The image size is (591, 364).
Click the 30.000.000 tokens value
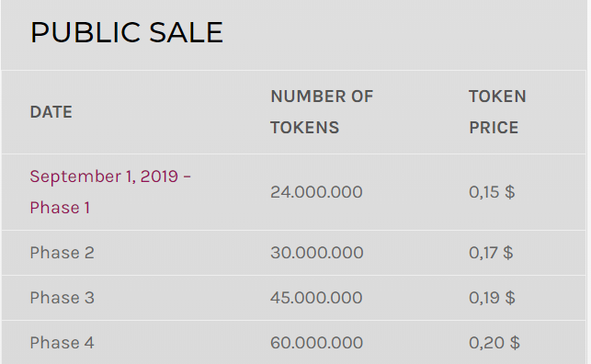pos(316,253)
